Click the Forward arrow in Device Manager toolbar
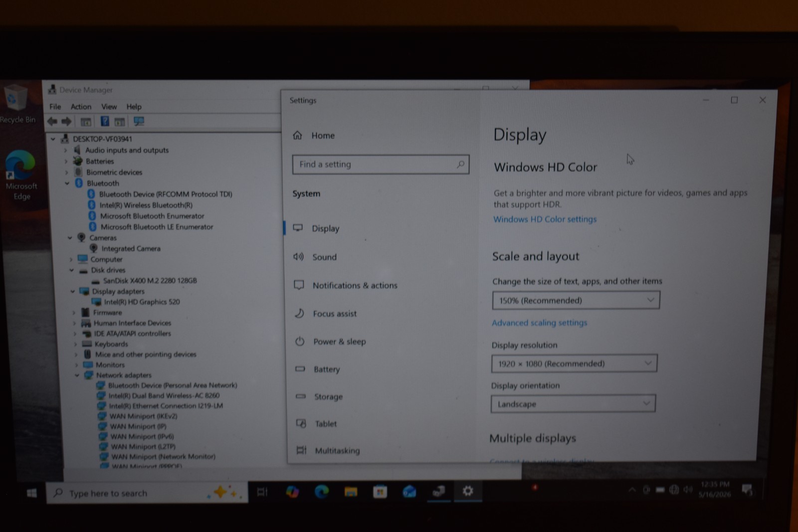Viewport: 798px width, 532px height. click(66, 121)
